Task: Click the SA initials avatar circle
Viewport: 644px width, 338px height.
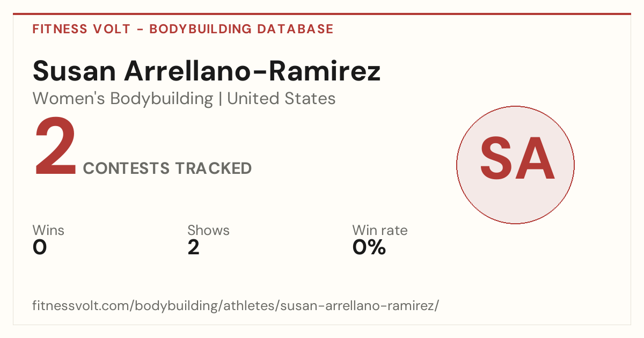Action: [515, 165]
